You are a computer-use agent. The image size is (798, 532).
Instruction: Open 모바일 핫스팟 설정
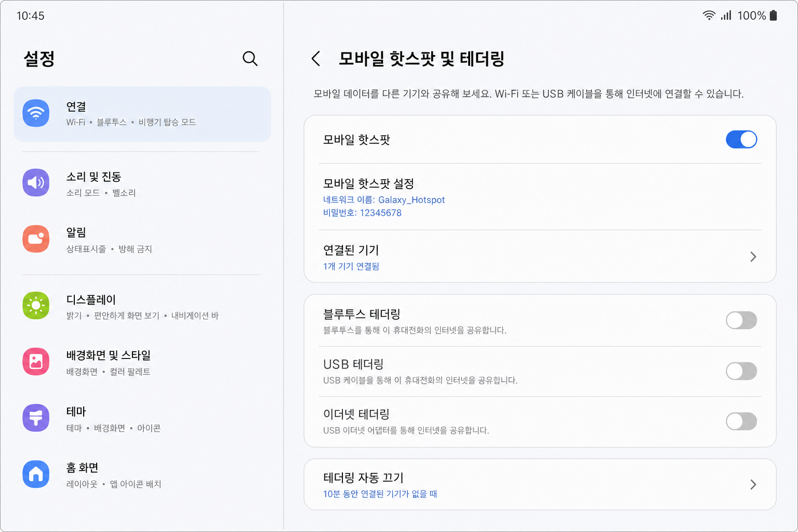(x=540, y=197)
